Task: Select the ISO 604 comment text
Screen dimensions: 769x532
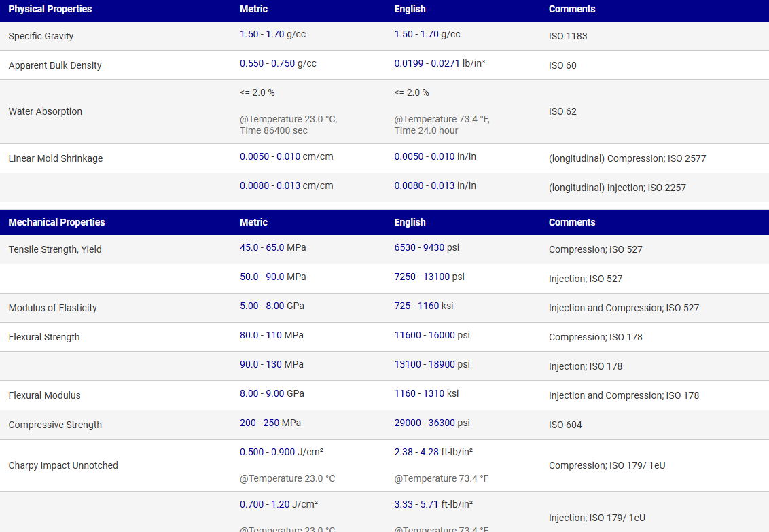Action: coord(565,425)
